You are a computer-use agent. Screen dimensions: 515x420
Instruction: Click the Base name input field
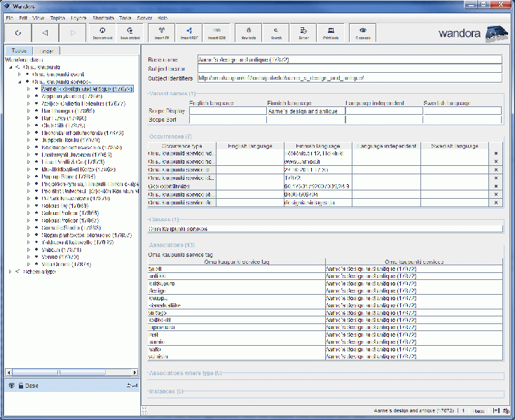click(350, 60)
